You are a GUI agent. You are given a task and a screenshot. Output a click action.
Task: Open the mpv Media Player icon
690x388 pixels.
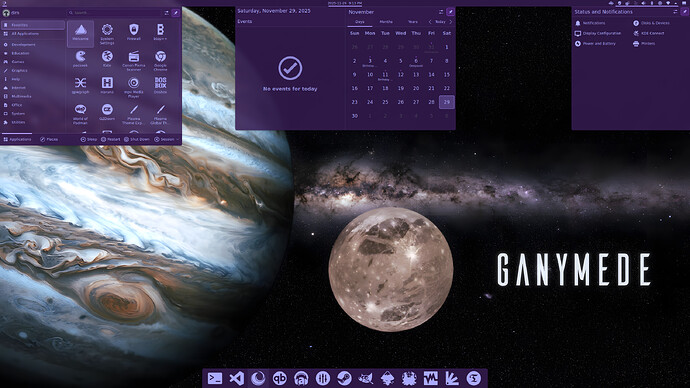[134, 87]
